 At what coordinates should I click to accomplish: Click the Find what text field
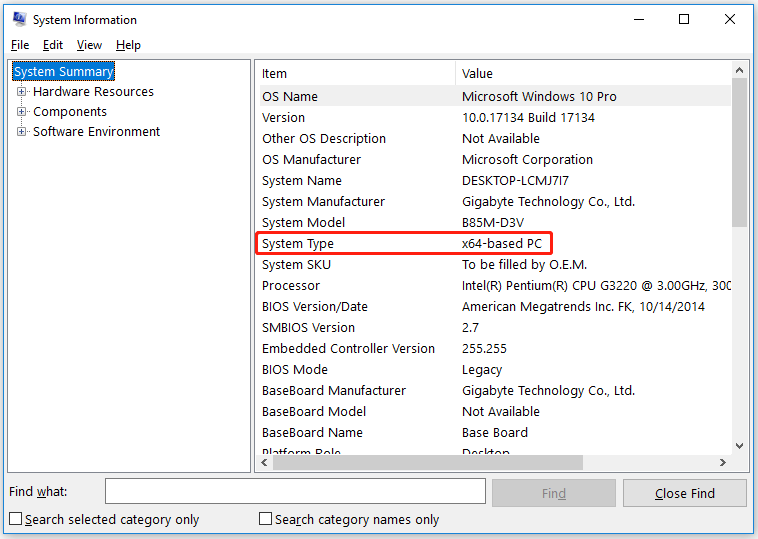point(295,492)
